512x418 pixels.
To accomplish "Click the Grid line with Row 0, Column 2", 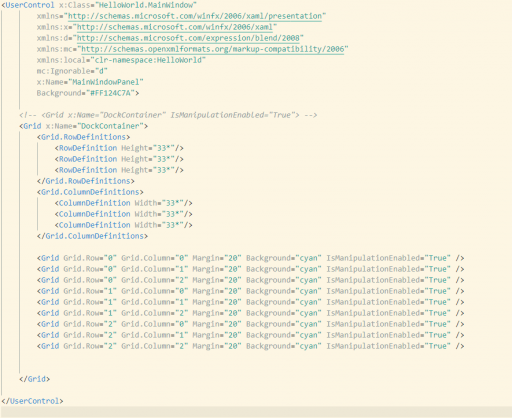I will point(250,280).
